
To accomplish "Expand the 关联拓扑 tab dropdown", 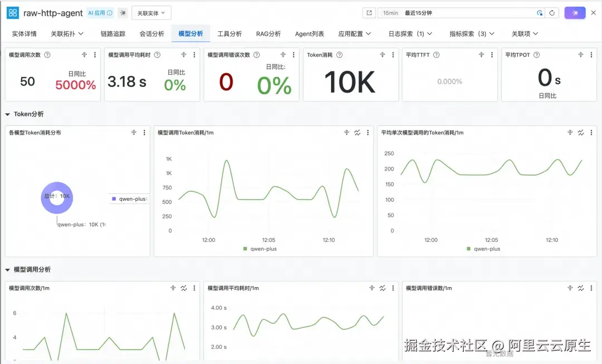I will pos(67,34).
